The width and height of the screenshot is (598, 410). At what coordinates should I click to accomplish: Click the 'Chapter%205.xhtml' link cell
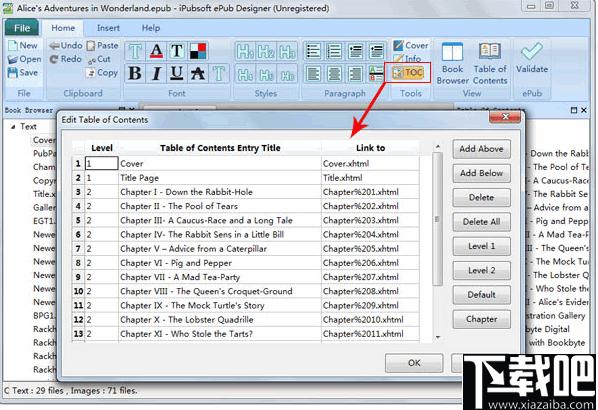370,249
